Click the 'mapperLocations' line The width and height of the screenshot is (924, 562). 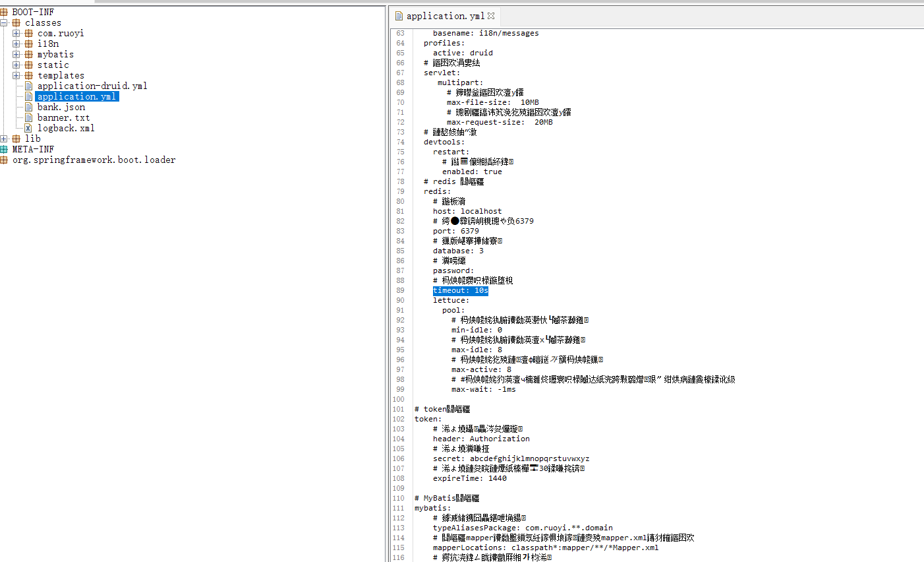click(x=546, y=547)
